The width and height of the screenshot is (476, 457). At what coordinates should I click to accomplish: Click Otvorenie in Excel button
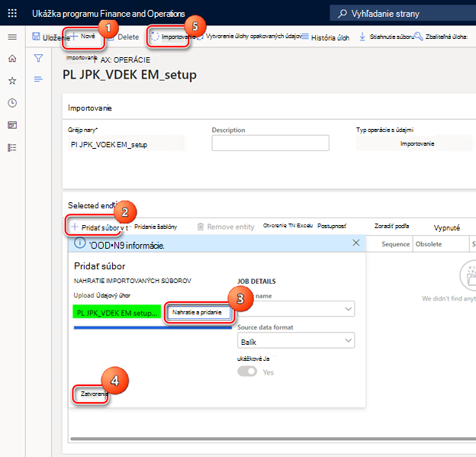click(x=288, y=226)
